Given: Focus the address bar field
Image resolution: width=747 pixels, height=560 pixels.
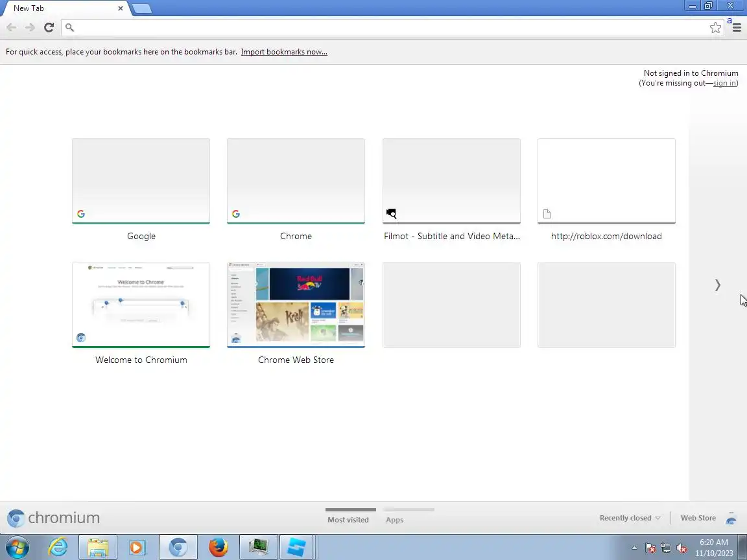Looking at the screenshot, I should pos(392,28).
